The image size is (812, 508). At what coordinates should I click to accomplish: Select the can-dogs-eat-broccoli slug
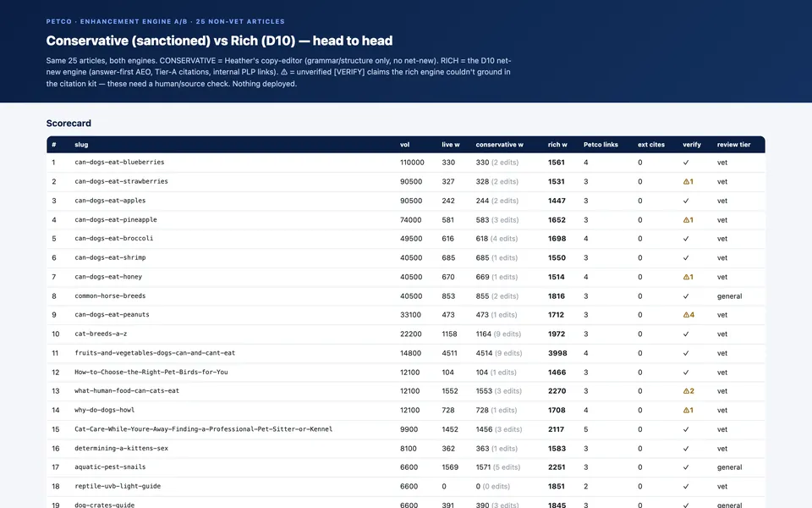coord(114,239)
